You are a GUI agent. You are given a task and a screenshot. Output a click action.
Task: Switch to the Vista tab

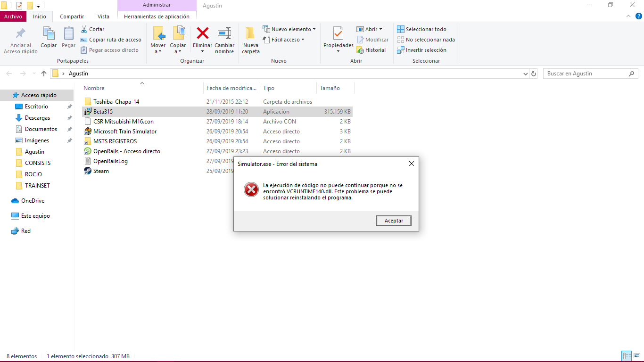click(x=103, y=16)
